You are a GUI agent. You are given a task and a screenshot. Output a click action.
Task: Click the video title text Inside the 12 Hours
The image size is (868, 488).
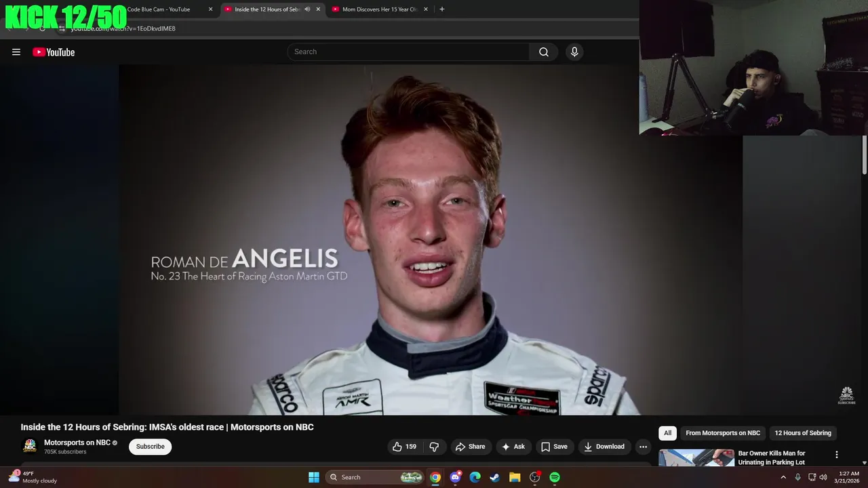click(167, 427)
